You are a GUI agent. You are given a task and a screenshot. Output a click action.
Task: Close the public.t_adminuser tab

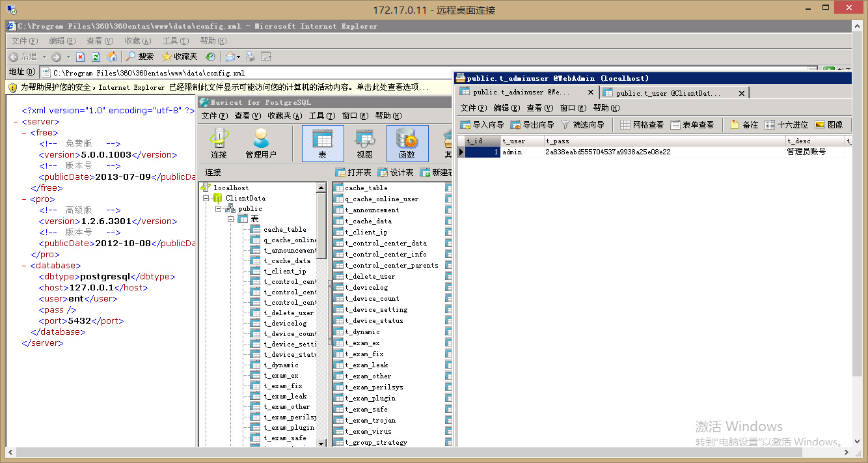pyautogui.click(x=591, y=92)
